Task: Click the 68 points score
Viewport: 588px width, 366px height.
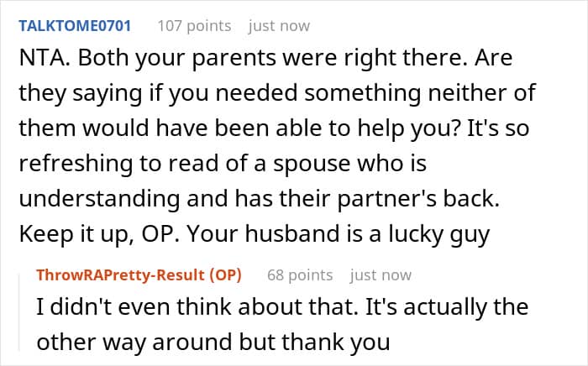Action: click(x=300, y=275)
